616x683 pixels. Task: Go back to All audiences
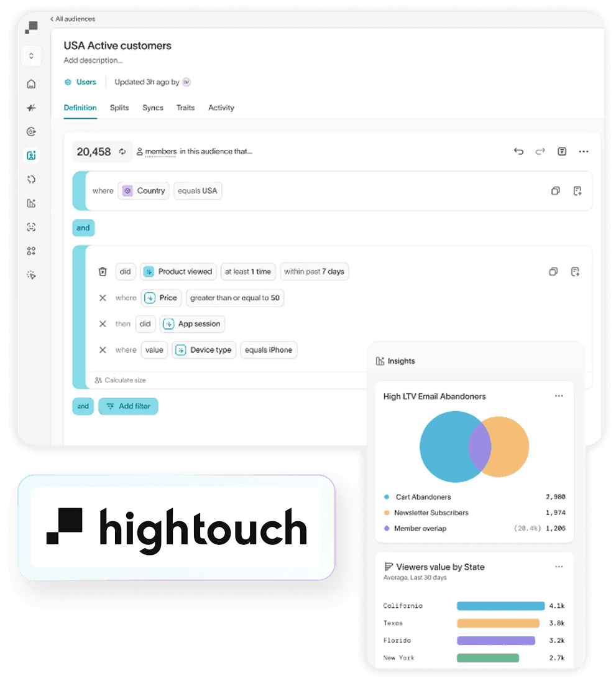point(72,19)
